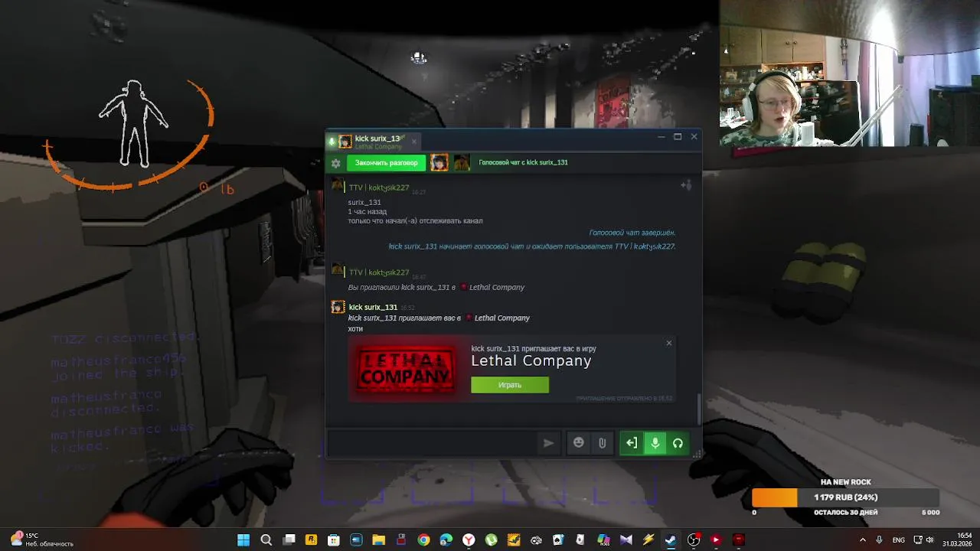Viewport: 980px width, 551px height.
Task: Open Rockstar Games Launcher from taskbar
Action: point(312,540)
